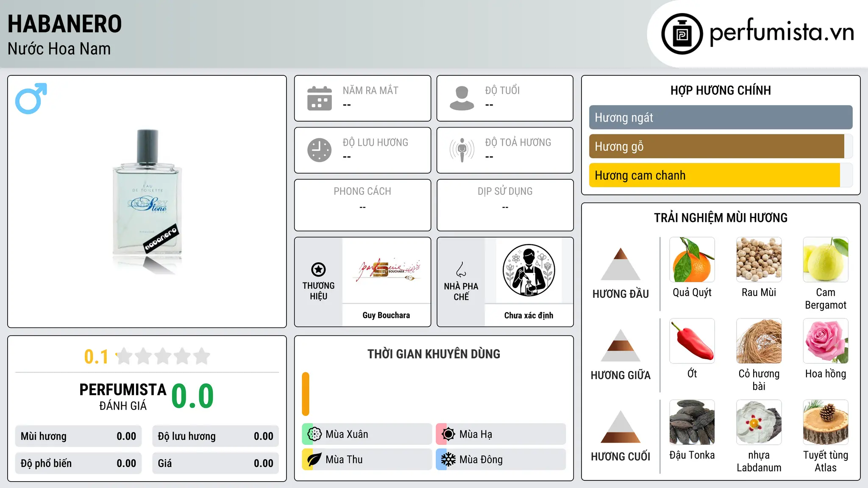Screen dimensions: 868x488
Task: Click the unidentified perfumer avatar image
Action: coord(529,270)
